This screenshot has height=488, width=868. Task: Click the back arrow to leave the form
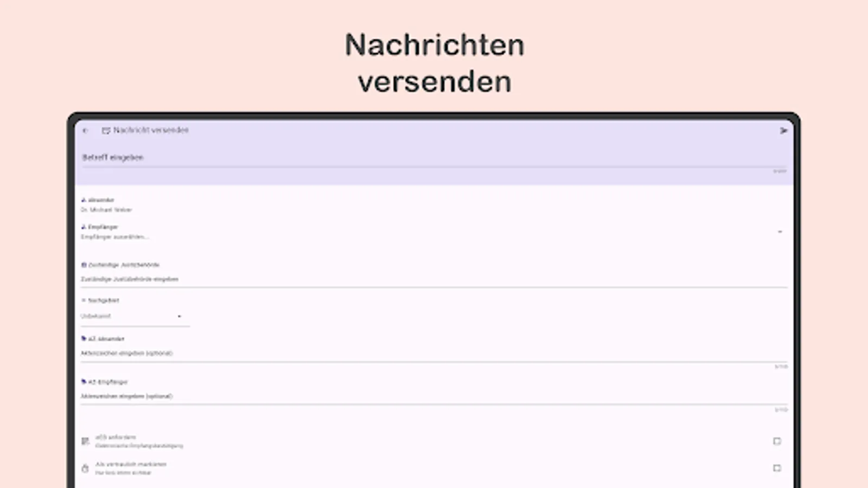[x=86, y=130]
